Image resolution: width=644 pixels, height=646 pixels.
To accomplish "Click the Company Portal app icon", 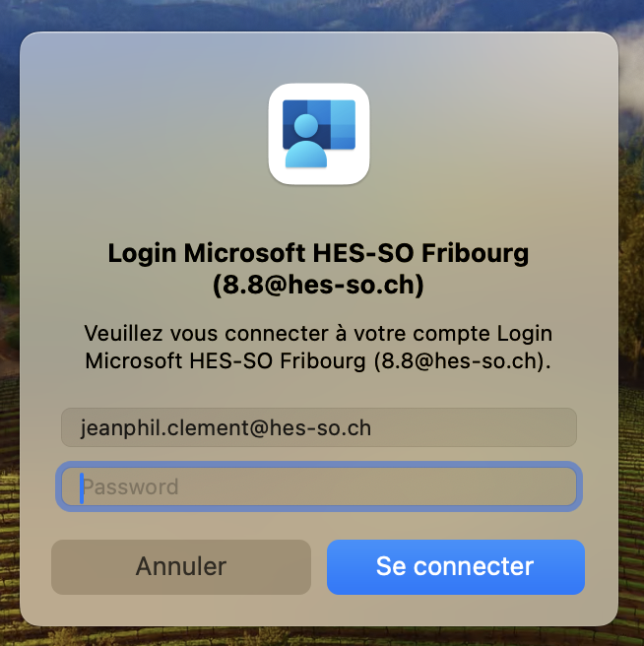I will click(x=319, y=134).
